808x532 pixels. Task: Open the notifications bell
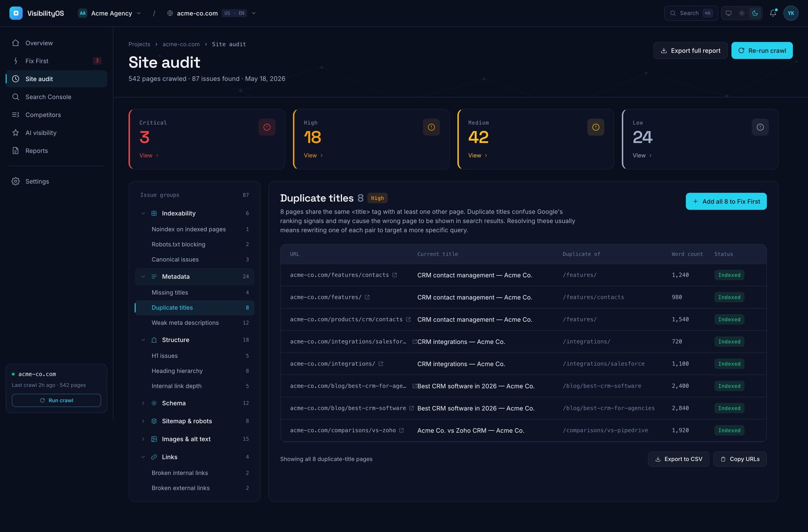tap(773, 13)
